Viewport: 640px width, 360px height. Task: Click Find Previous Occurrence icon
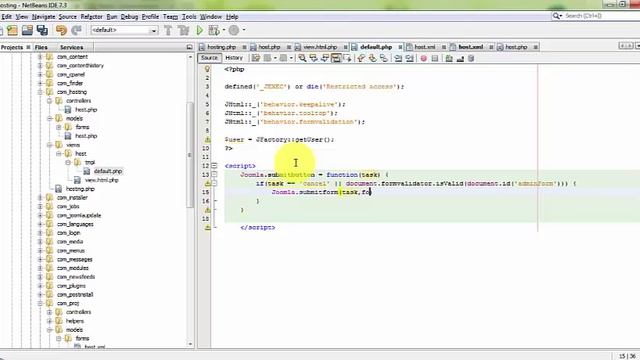[313, 58]
